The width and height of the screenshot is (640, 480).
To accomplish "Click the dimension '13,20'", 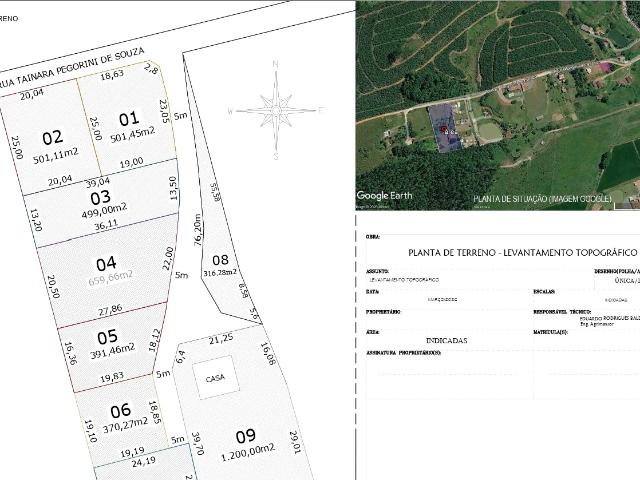I will click(x=36, y=220).
